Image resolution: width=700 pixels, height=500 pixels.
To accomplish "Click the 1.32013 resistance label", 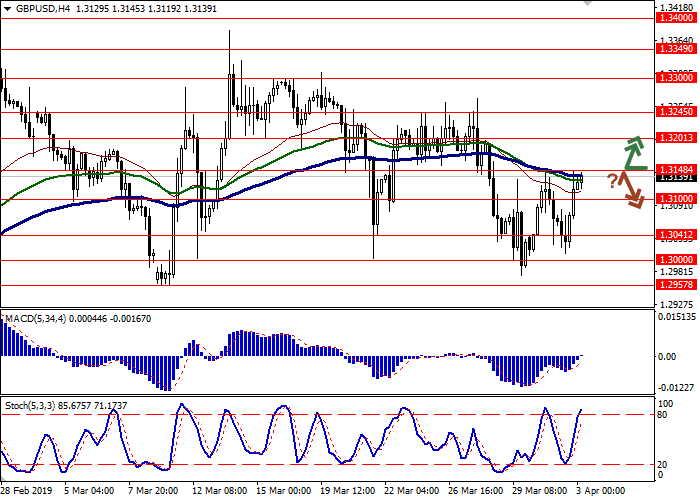I will click(677, 138).
